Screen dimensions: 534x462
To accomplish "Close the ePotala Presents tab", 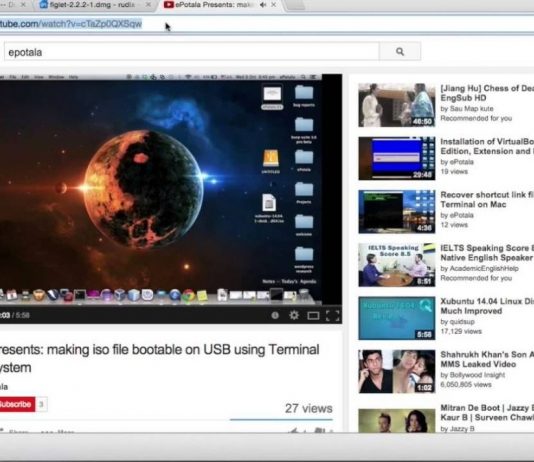I will (273, 5).
